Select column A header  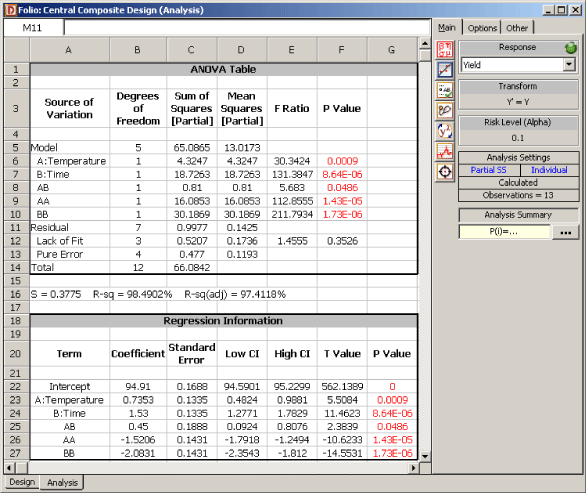(70, 50)
